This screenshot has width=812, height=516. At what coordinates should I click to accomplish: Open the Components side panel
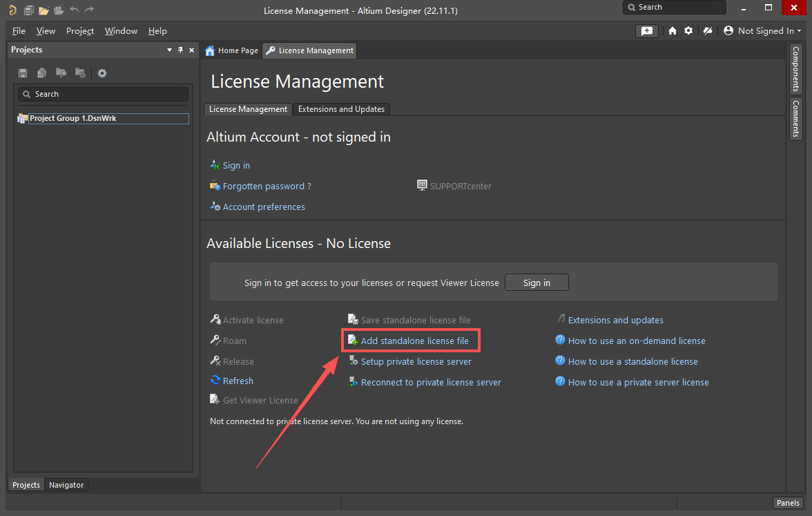[x=795, y=69]
